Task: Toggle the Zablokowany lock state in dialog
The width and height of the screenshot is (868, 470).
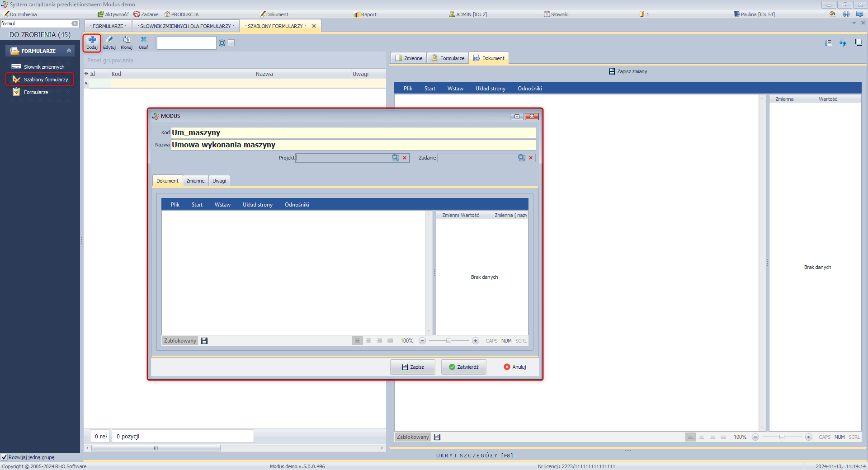Action: click(x=180, y=341)
